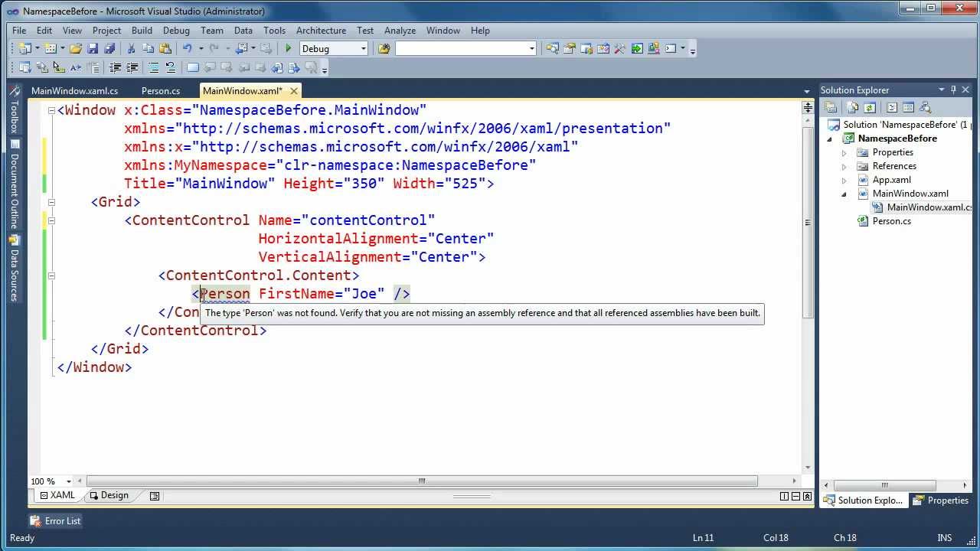Image resolution: width=980 pixels, height=551 pixels.
Task: Open the Find combo box dropdown arrow
Action: (531, 48)
